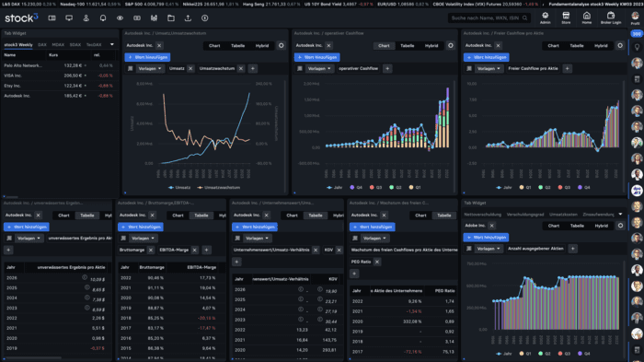
Task: Remove the PEG Ratio chip
Action: click(377, 262)
